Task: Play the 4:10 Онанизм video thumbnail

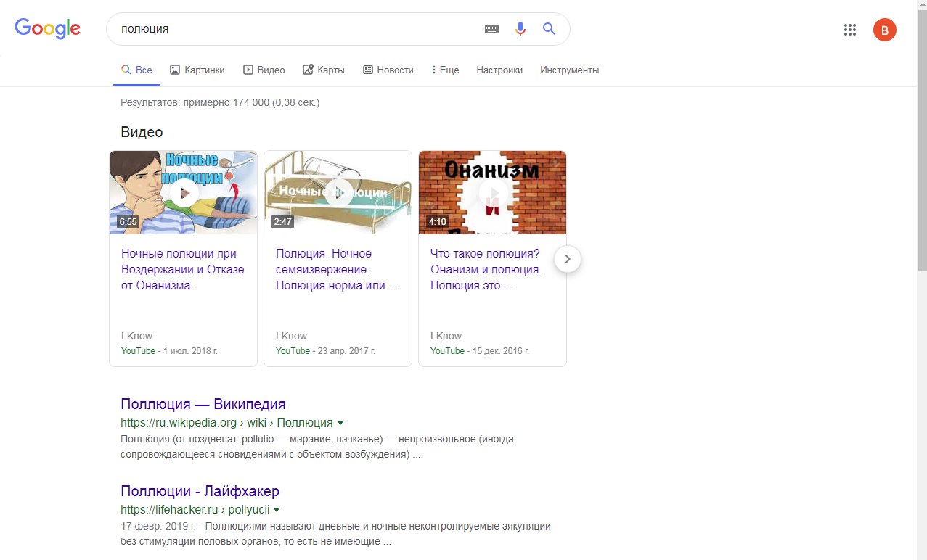Action: click(492, 192)
